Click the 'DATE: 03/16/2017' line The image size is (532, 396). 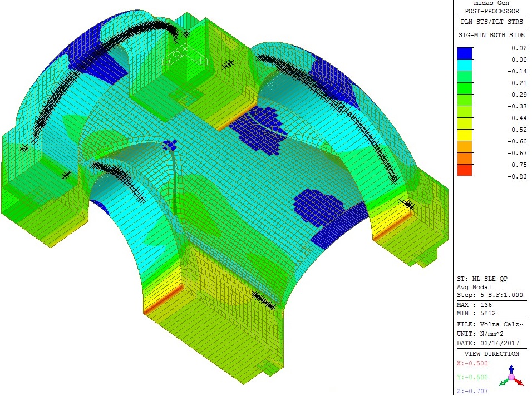[487, 343]
